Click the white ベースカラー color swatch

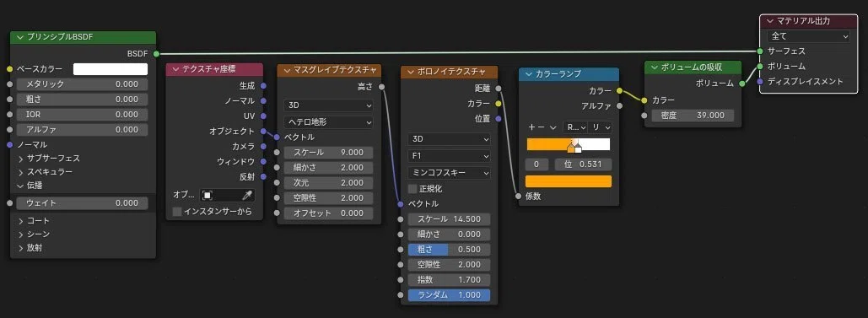111,69
